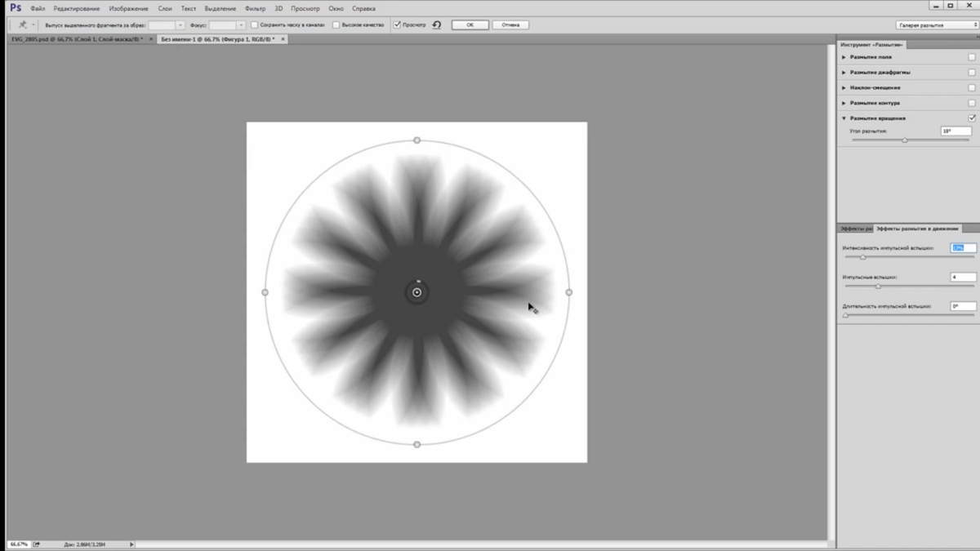Click the blur pin at the circle center
980x551 pixels.
tap(417, 292)
